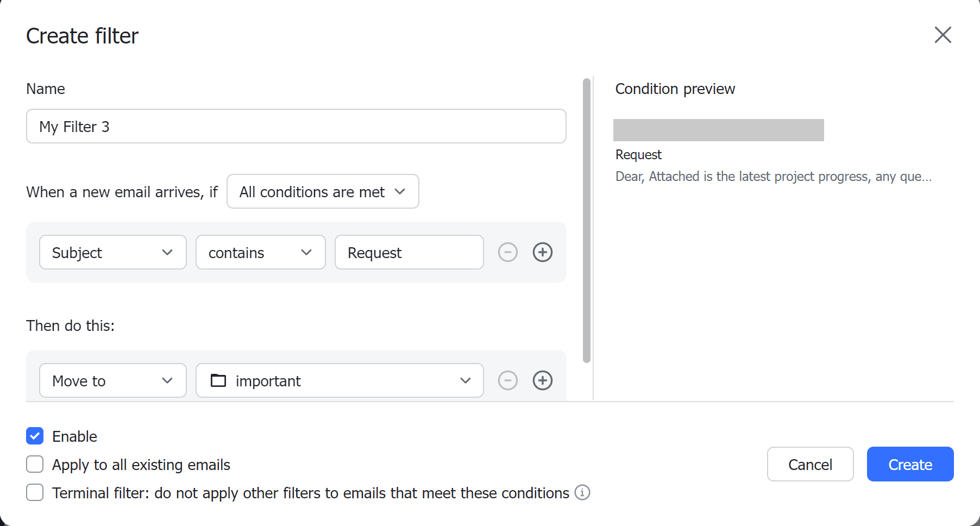Viewport: 980px width, 526px height.
Task: Expand the Move to action dropdown
Action: pyautogui.click(x=113, y=380)
